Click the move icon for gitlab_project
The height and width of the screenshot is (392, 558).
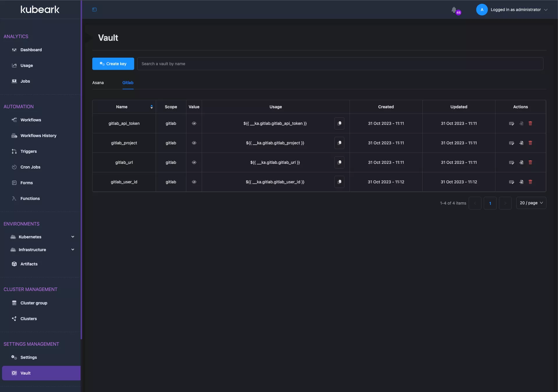521,143
